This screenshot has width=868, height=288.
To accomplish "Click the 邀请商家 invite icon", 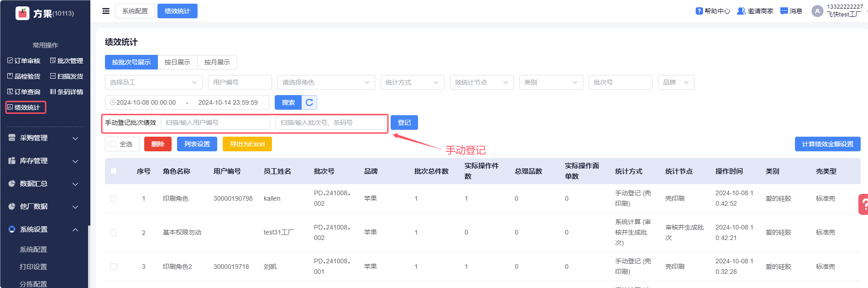I will pos(741,11).
